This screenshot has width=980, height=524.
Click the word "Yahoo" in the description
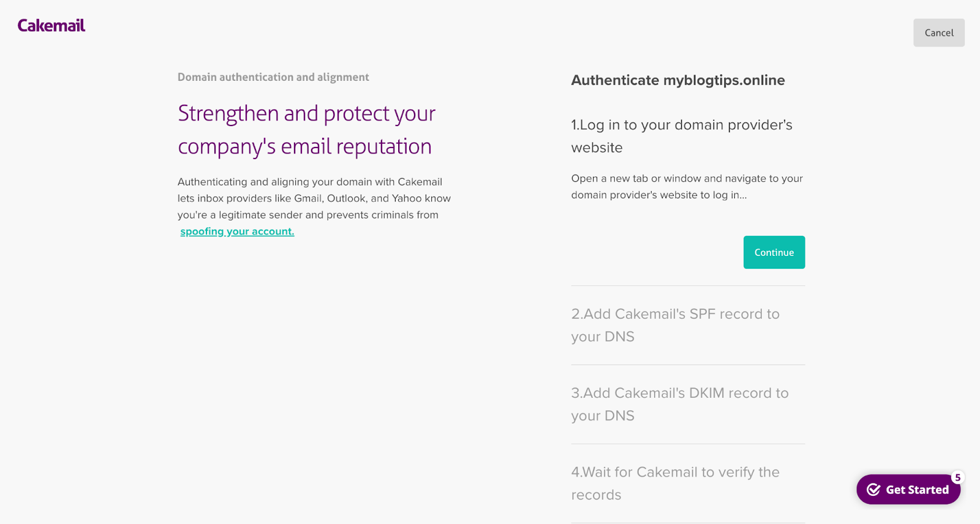pos(407,198)
